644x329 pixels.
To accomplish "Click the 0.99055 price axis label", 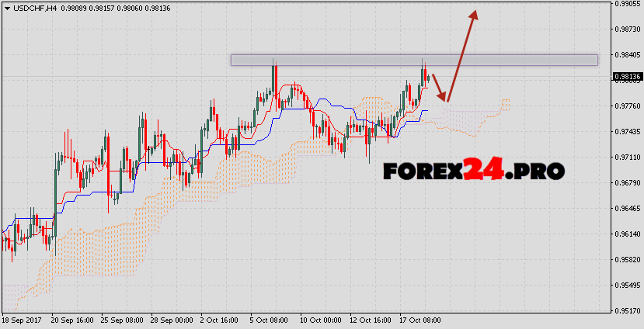I will (627, 4).
